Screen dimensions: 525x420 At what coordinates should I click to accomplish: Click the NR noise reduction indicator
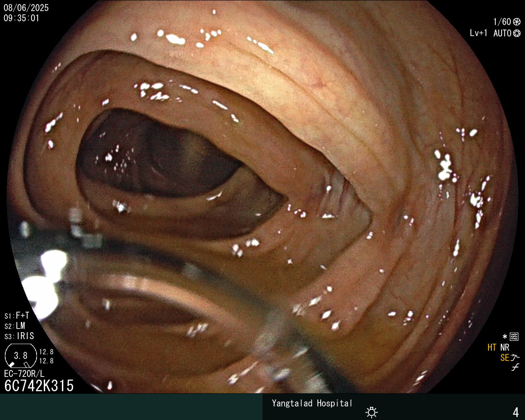pyautogui.click(x=505, y=347)
